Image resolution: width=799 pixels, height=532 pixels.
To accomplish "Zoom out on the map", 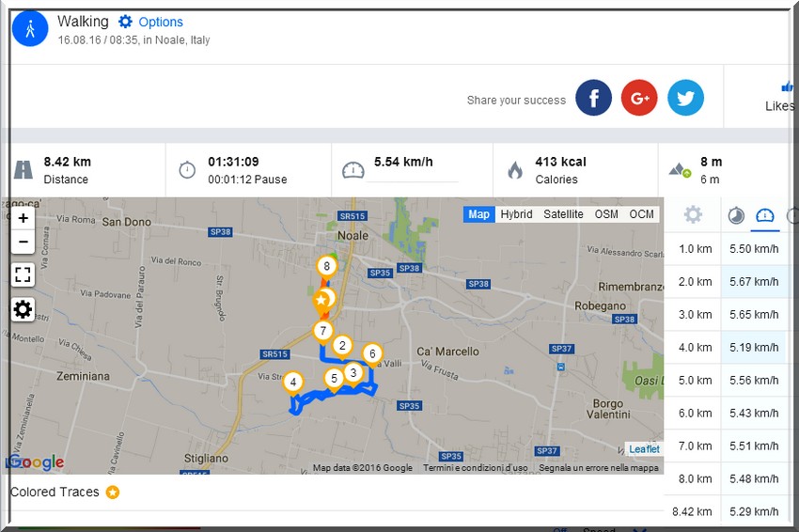I will point(23,242).
